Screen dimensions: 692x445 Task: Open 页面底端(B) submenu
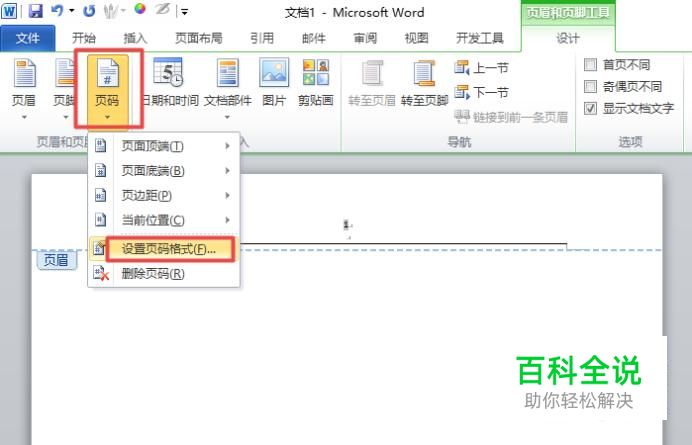pyautogui.click(x=164, y=170)
